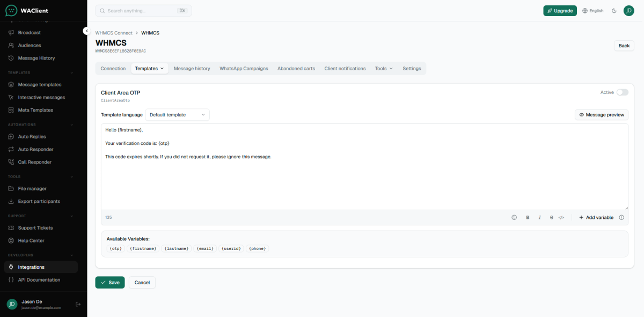Screen dimensions: 644x317
Task: Open Help Center icon
Action: (11, 241)
